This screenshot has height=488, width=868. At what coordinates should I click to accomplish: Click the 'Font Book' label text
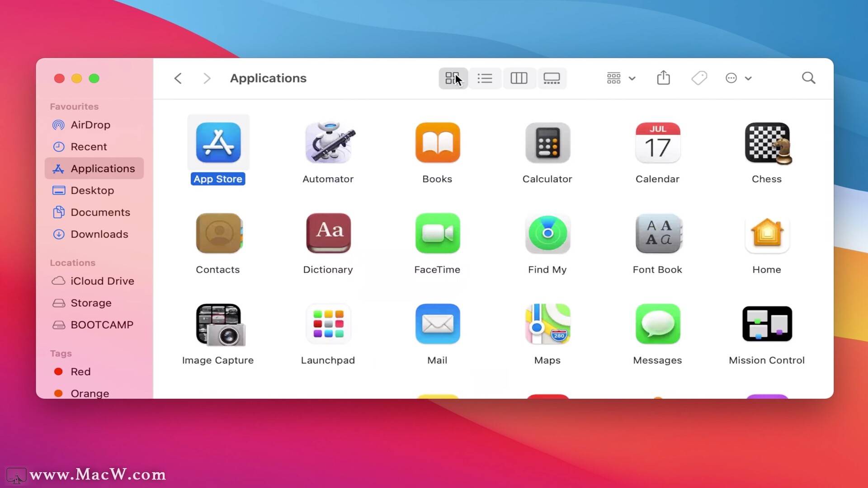pos(657,270)
